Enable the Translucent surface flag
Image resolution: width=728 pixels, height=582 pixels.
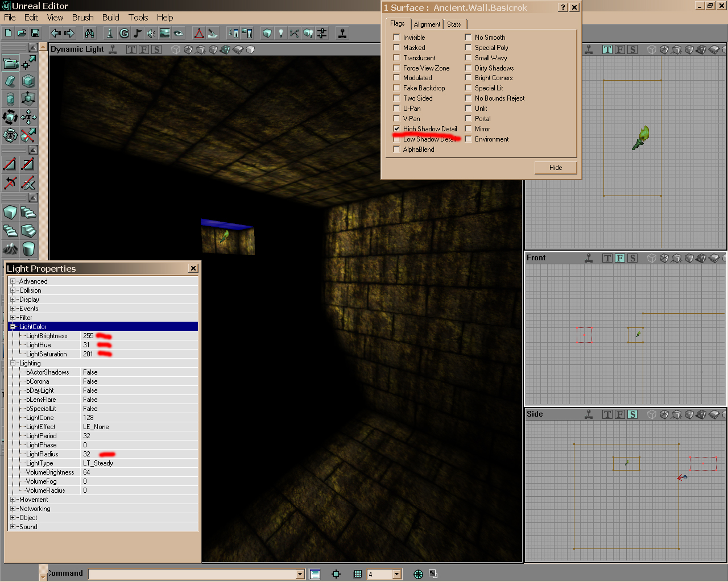pos(397,58)
